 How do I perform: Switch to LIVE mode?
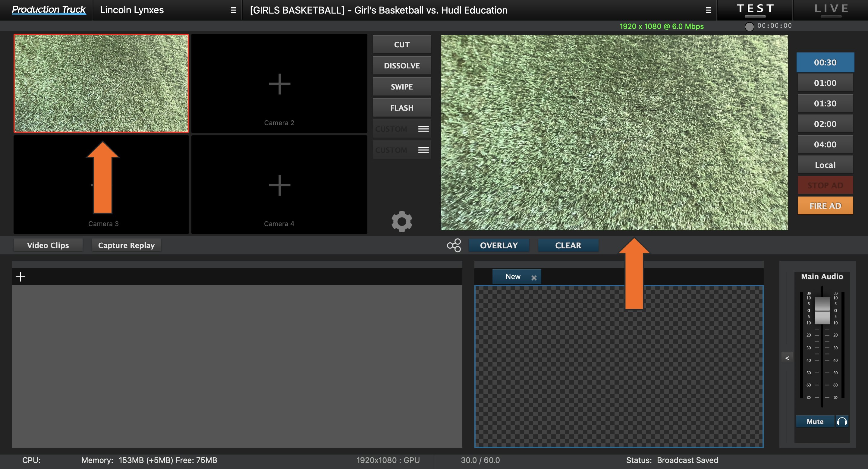coord(831,10)
